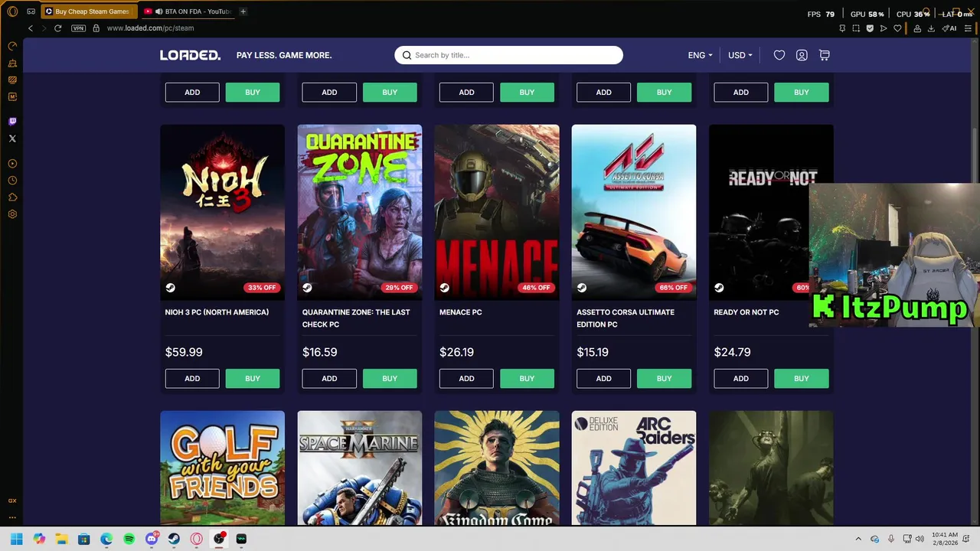
Task: Open a new browser tab
Action: 243,11
